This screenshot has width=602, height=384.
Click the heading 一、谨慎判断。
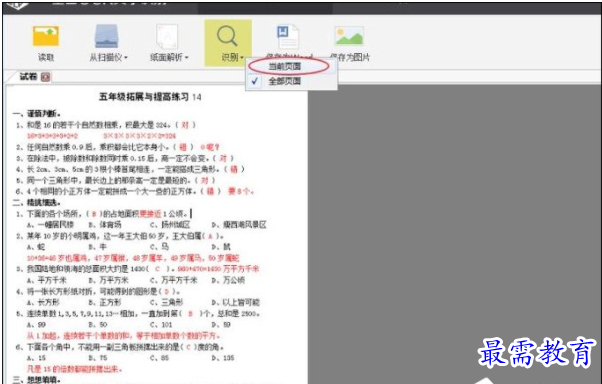[36, 114]
